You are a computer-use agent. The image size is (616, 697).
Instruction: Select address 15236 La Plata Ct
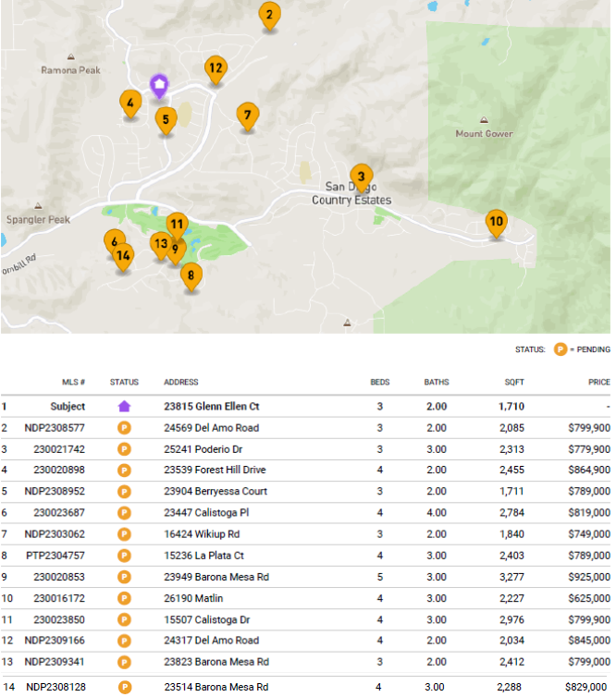pyautogui.click(x=203, y=556)
